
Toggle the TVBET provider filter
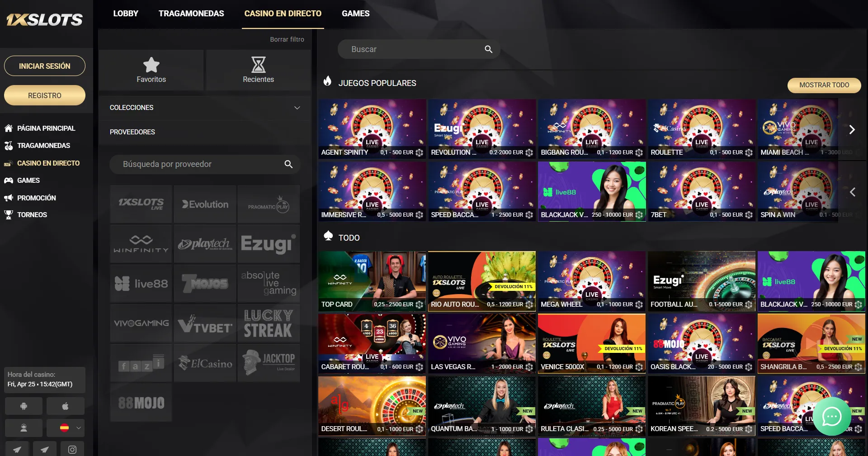pos(205,323)
